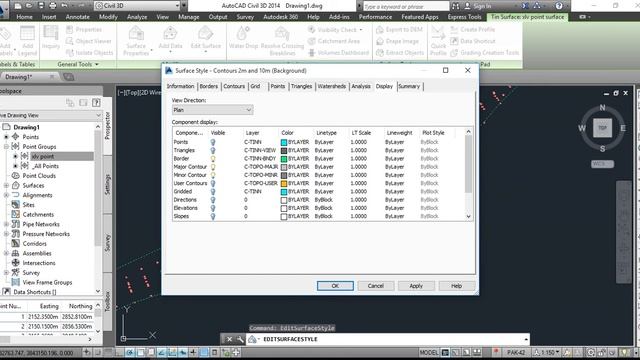Click the Apply button
The width and height of the screenshot is (640, 360).
(x=416, y=286)
